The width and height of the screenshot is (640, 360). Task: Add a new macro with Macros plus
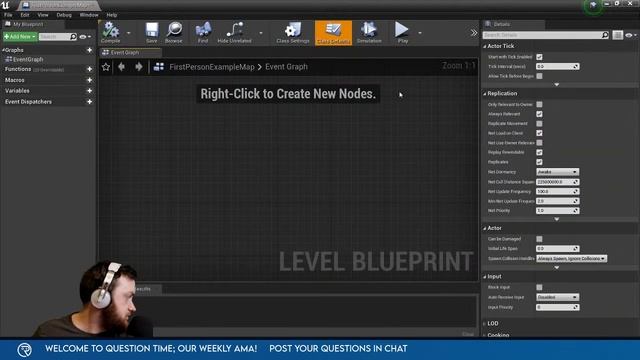[89, 80]
